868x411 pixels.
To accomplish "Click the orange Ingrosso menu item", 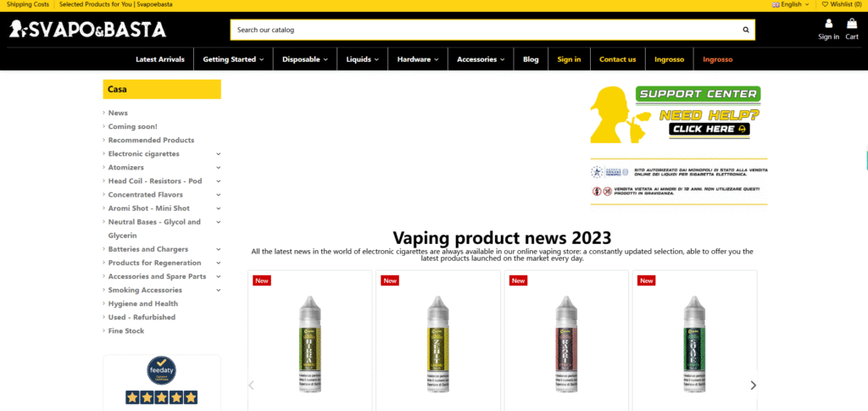I will pos(717,59).
